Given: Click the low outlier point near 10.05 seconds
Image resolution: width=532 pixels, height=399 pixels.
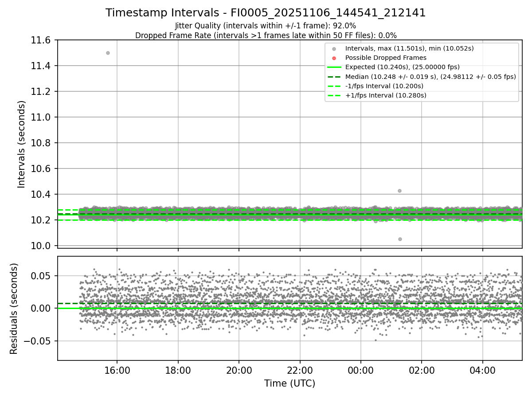Looking at the screenshot, I should click(x=400, y=239).
